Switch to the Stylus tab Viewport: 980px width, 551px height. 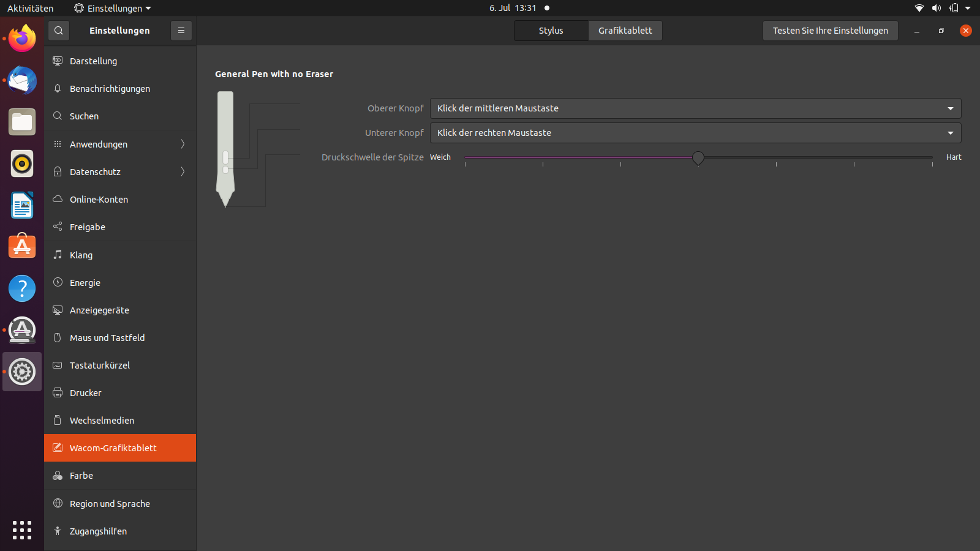[x=550, y=30]
